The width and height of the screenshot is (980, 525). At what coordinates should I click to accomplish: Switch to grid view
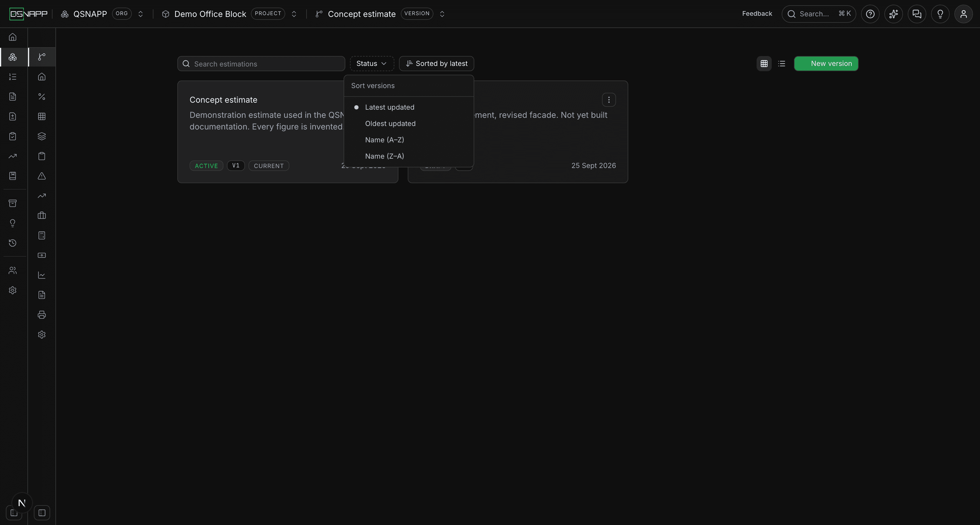[x=764, y=64]
